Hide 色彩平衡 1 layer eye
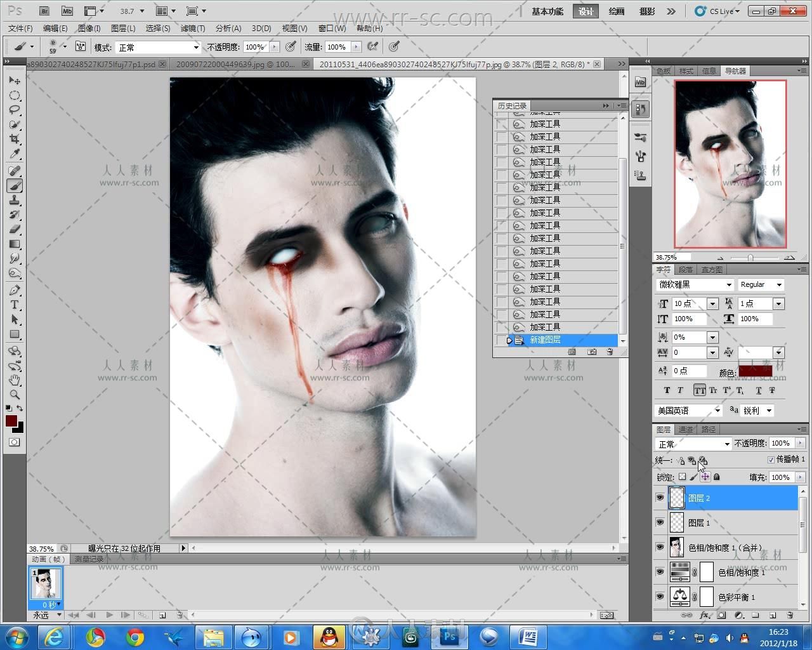 (x=660, y=597)
